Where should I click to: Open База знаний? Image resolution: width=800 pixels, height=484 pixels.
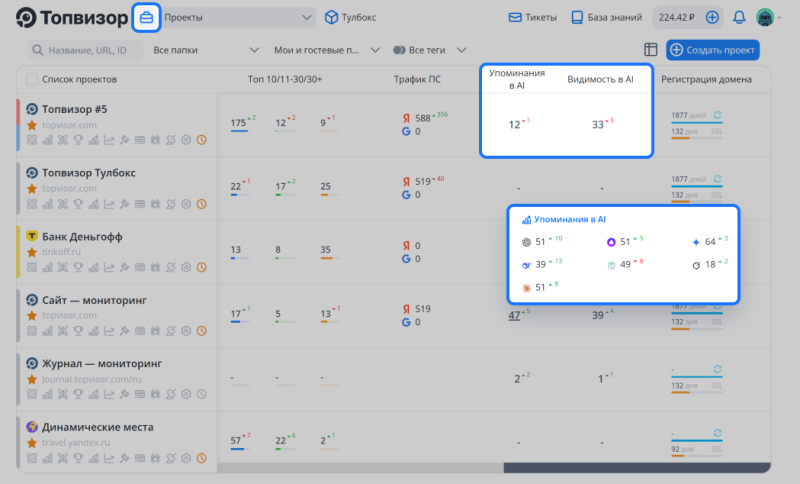(606, 17)
